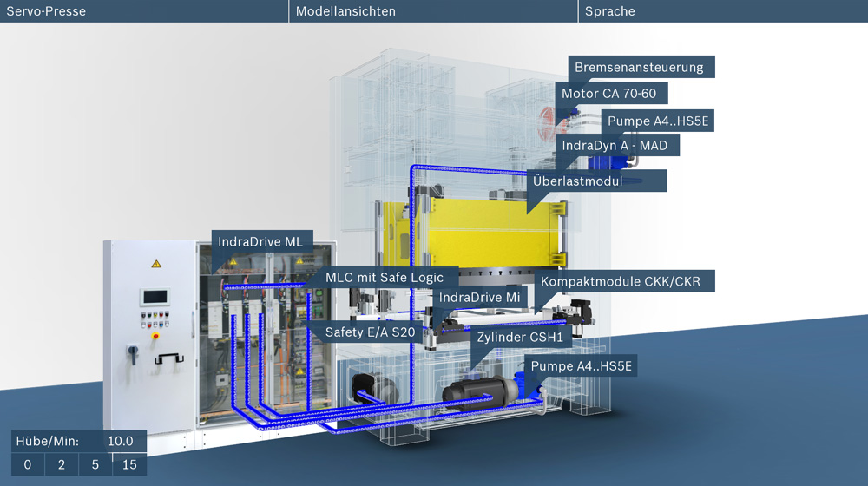This screenshot has width=868, height=486.
Task: Click the Hübe/Min value field 10.0
Action: (120, 441)
